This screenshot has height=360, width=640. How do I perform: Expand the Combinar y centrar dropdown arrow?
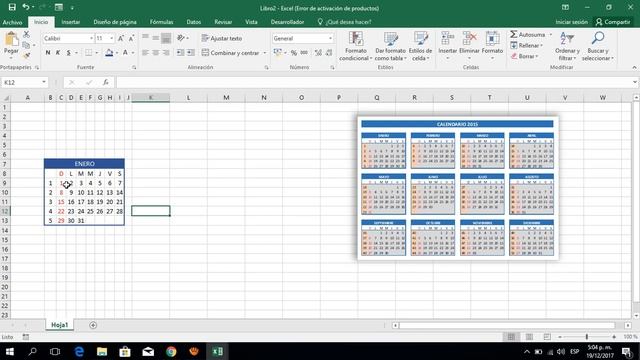tap(264, 53)
